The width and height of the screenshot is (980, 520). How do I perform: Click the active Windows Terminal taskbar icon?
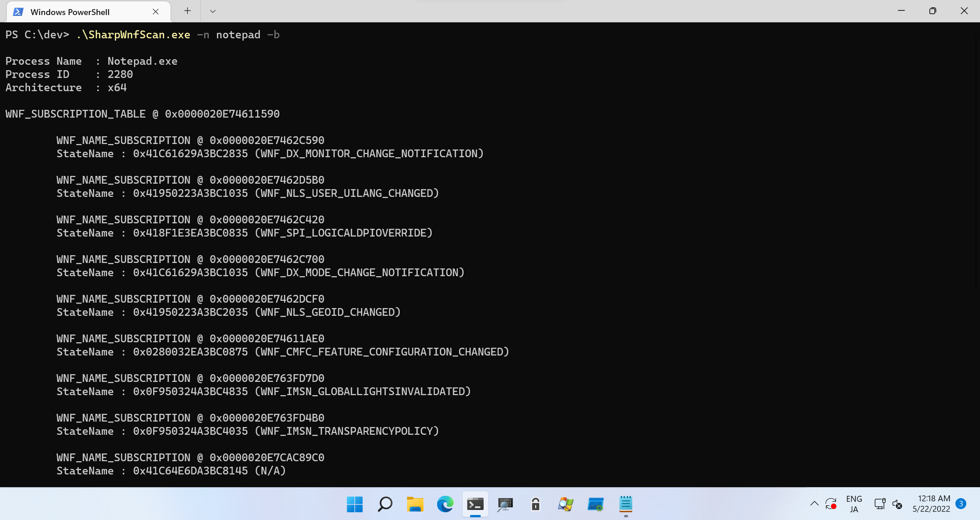point(475,505)
